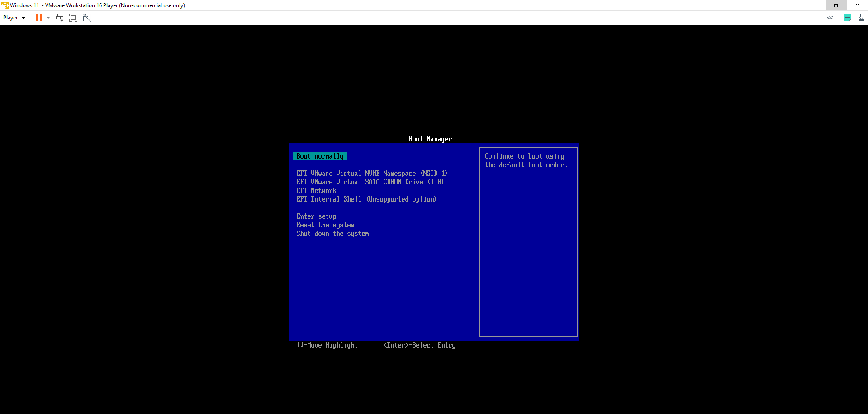Select EFI Internal Shell option
The height and width of the screenshot is (414, 868).
coord(366,199)
